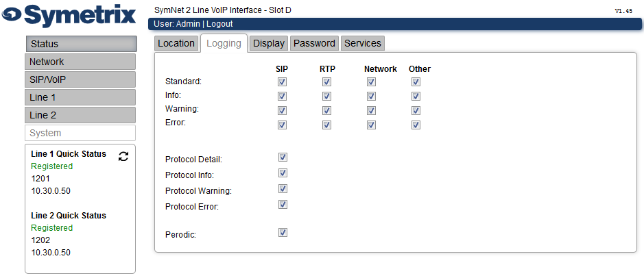
Task: Open the Line 2 sidebar page
Action: (x=80, y=115)
